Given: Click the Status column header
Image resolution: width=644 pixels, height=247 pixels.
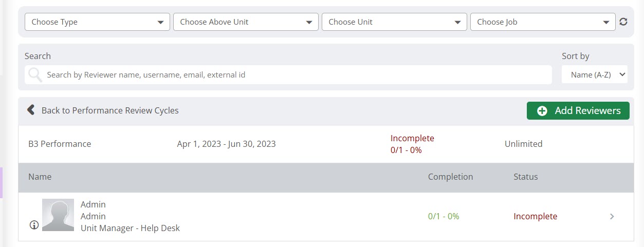Looking at the screenshot, I should click(x=525, y=177).
